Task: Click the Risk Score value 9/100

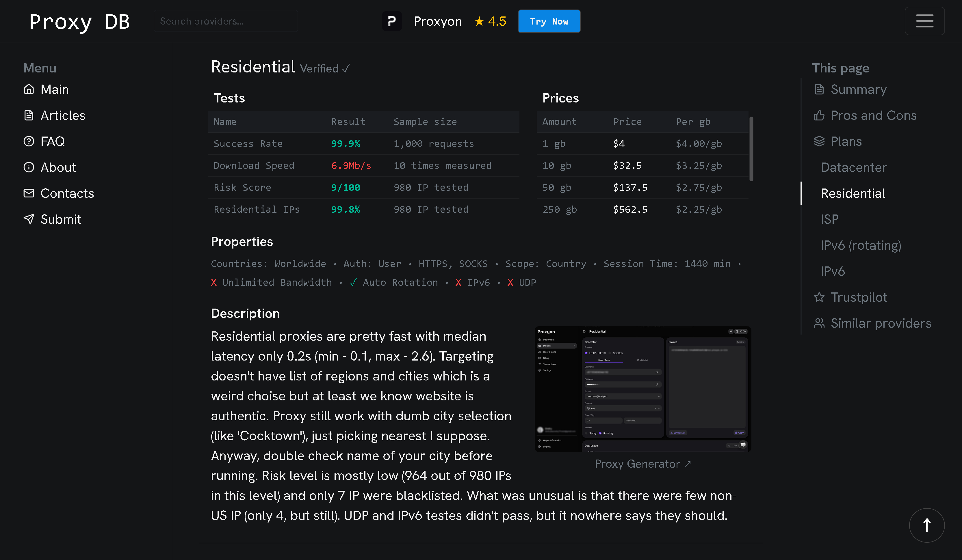Action: [346, 187]
